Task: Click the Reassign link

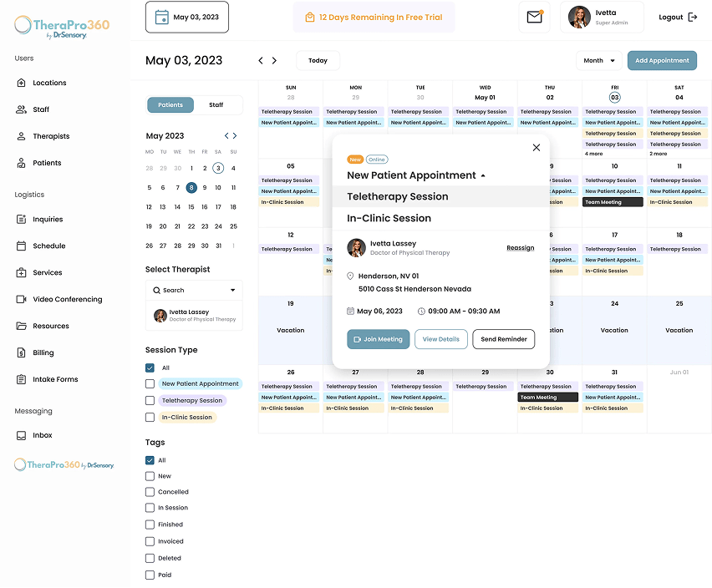Action: click(521, 248)
